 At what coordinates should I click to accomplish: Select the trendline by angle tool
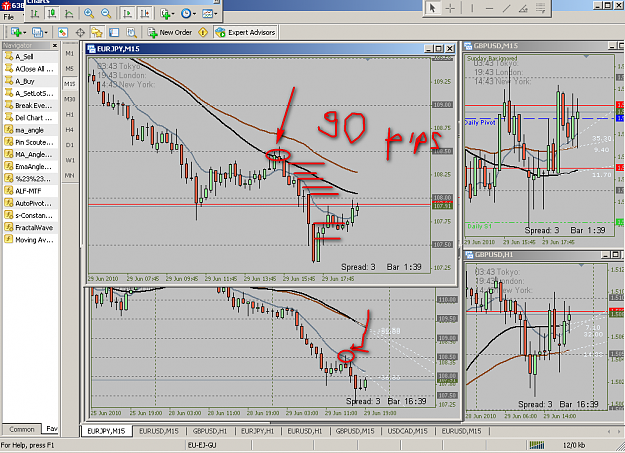(523, 8)
